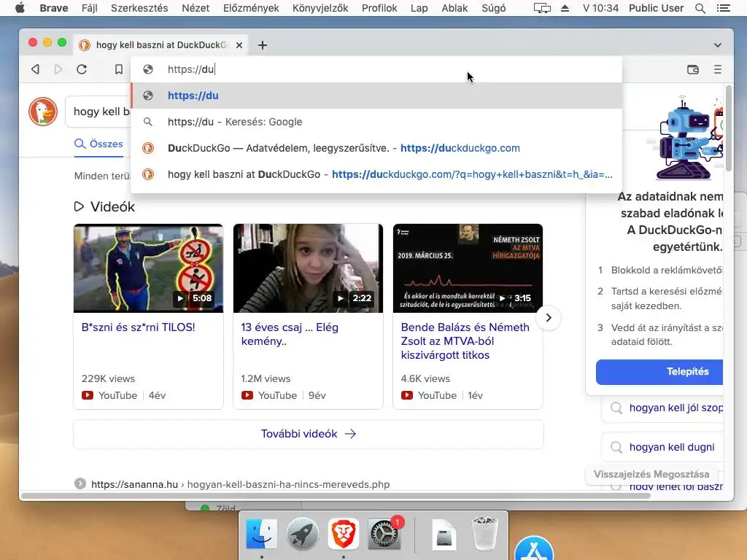This screenshot has width=747, height=560.
Task: Click the globe icon in the address bar
Action: [148, 69]
